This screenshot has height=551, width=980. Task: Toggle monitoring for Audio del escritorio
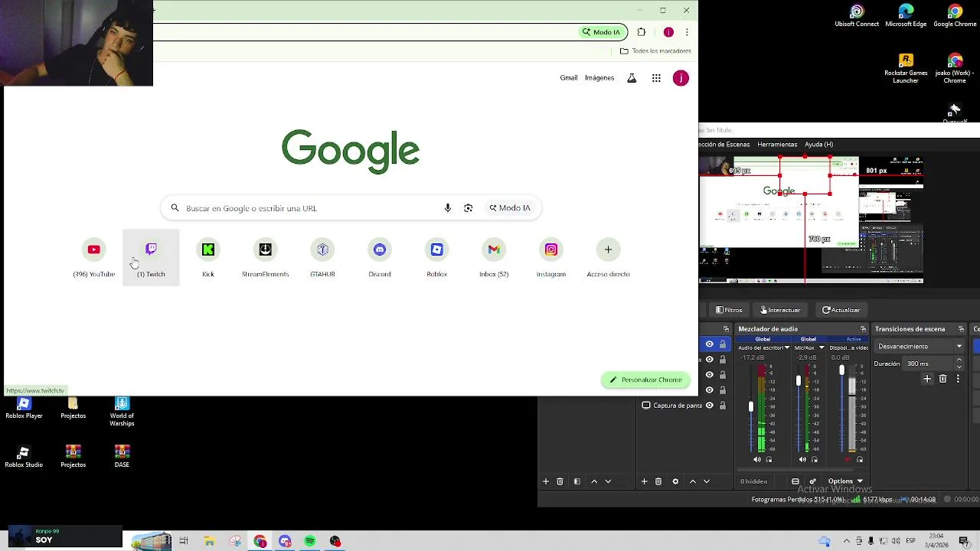point(769,460)
